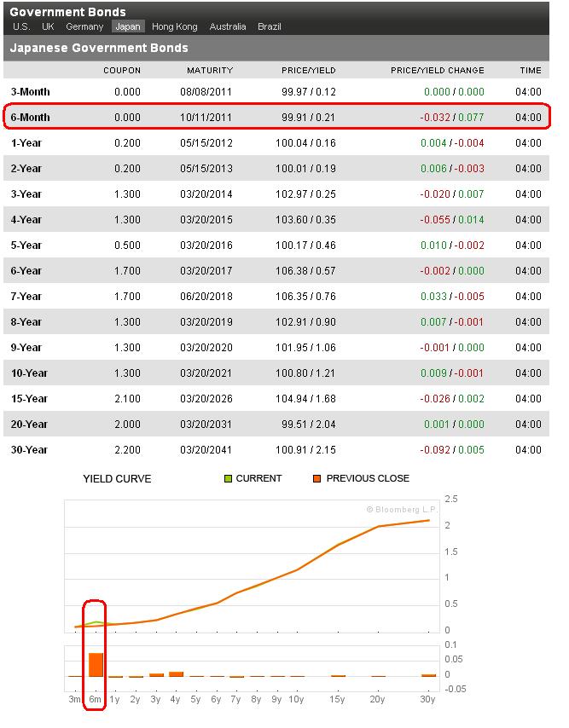This screenshot has height=728, width=569.
Task: Click the 15y axis label on chart
Action: [x=337, y=699]
